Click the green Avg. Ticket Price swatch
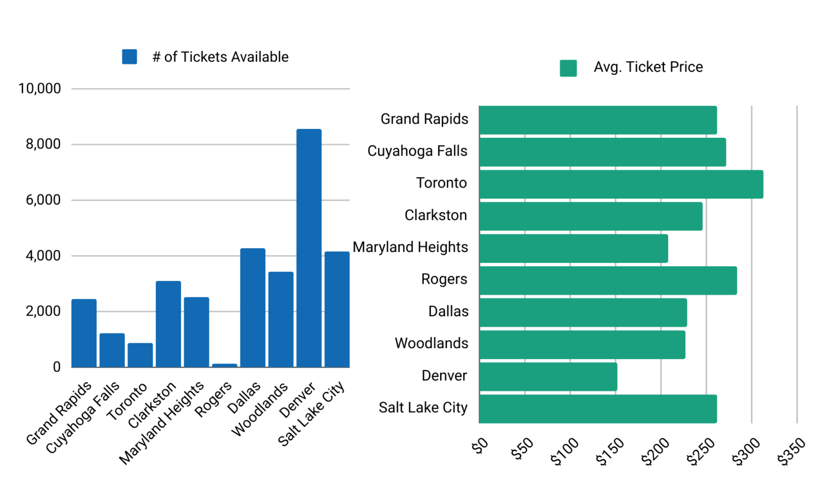The height and width of the screenshot is (504, 840). pos(568,68)
